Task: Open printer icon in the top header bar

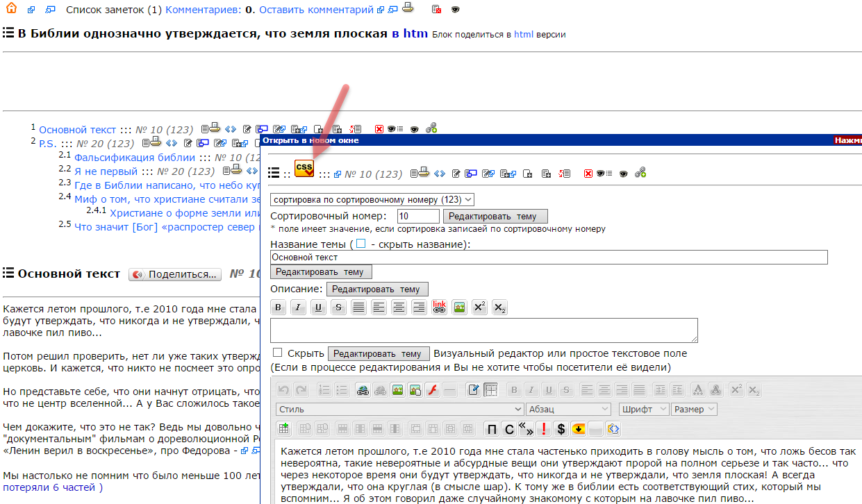Action: coord(408,8)
